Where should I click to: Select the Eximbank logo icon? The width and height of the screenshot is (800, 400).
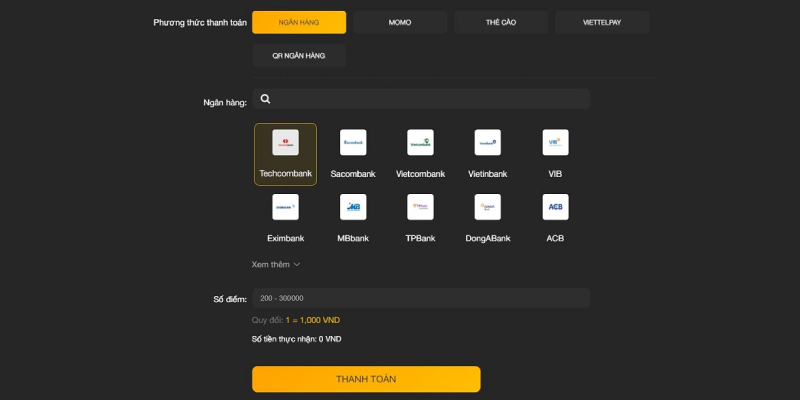coord(285,207)
